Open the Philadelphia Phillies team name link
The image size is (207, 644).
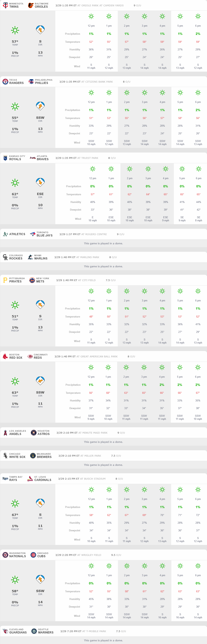click(x=41, y=83)
